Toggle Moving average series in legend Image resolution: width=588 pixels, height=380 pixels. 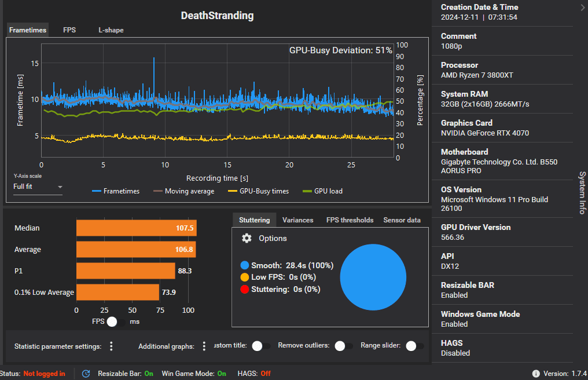click(x=184, y=191)
